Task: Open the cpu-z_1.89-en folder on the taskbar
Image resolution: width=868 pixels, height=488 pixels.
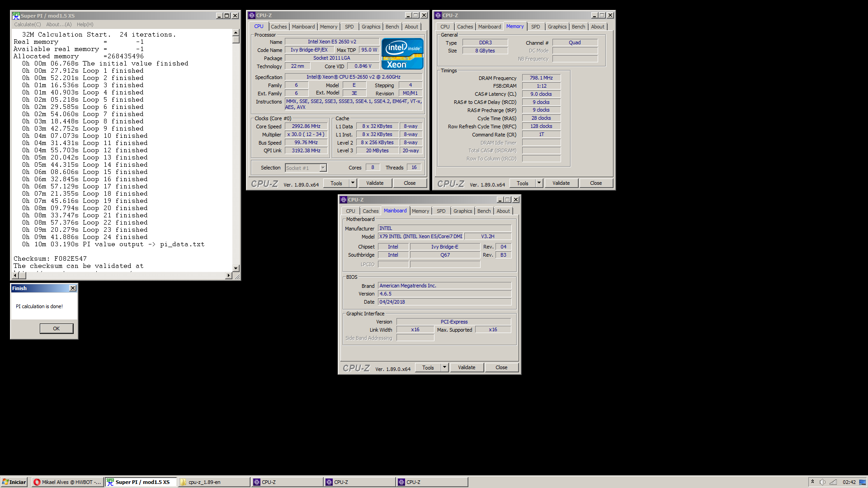Action: [213, 482]
